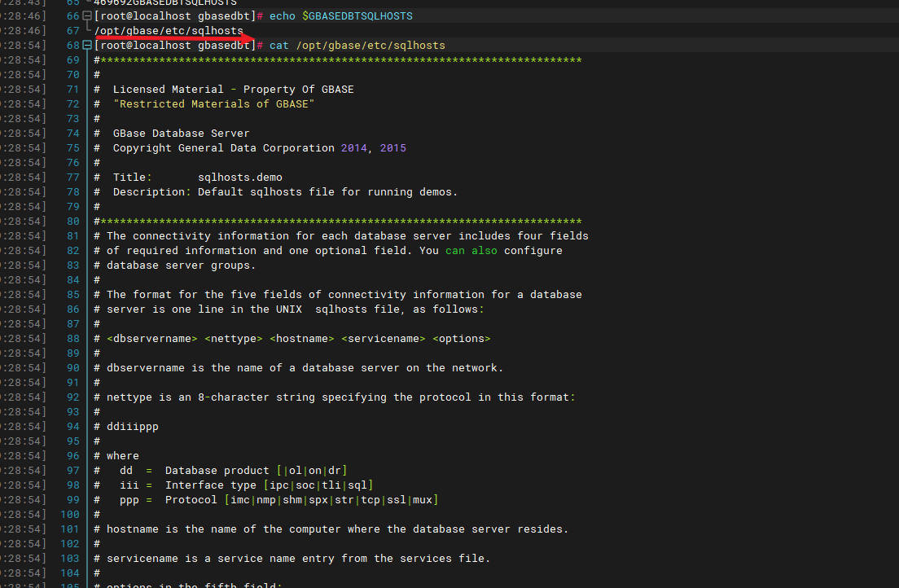Click the 'Interface type [ipc|soc|tli|sql]' line

(270, 485)
